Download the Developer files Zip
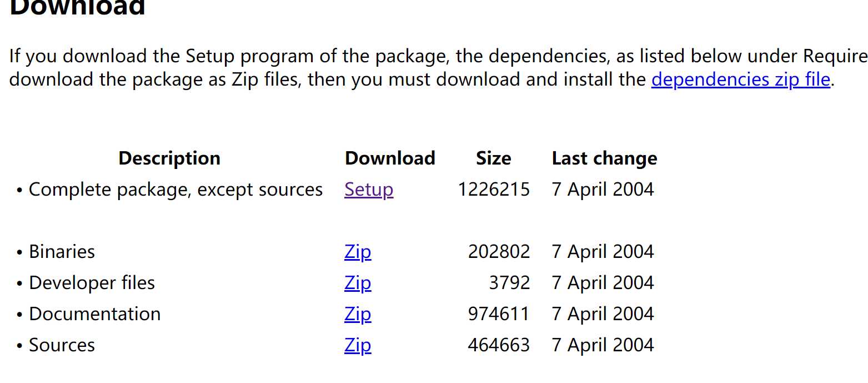 point(358,283)
